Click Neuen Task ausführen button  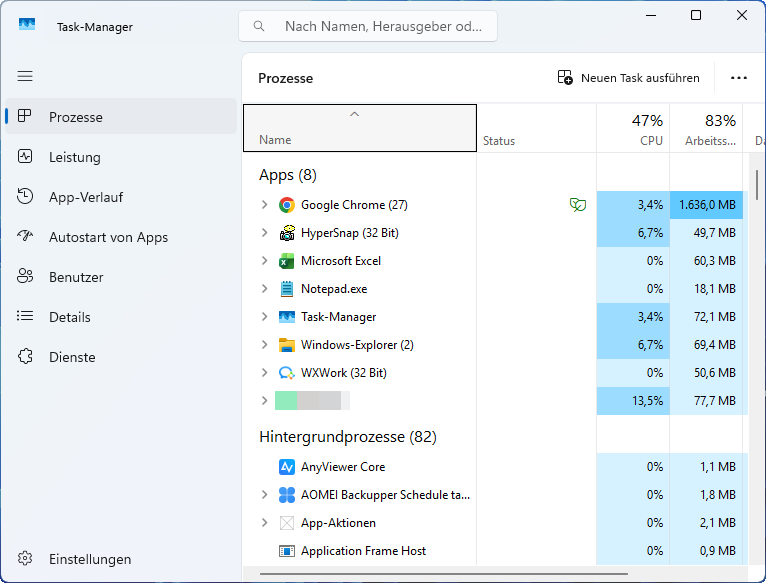point(629,78)
